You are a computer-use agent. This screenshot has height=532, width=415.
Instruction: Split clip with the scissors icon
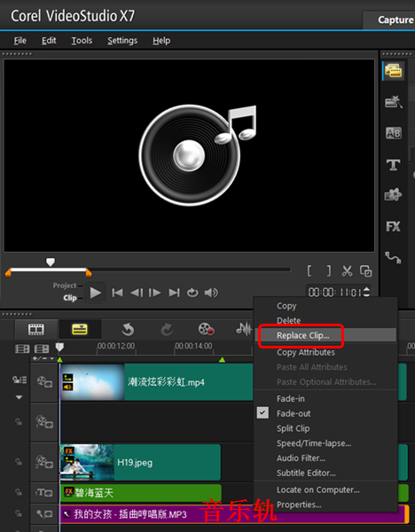point(347,271)
